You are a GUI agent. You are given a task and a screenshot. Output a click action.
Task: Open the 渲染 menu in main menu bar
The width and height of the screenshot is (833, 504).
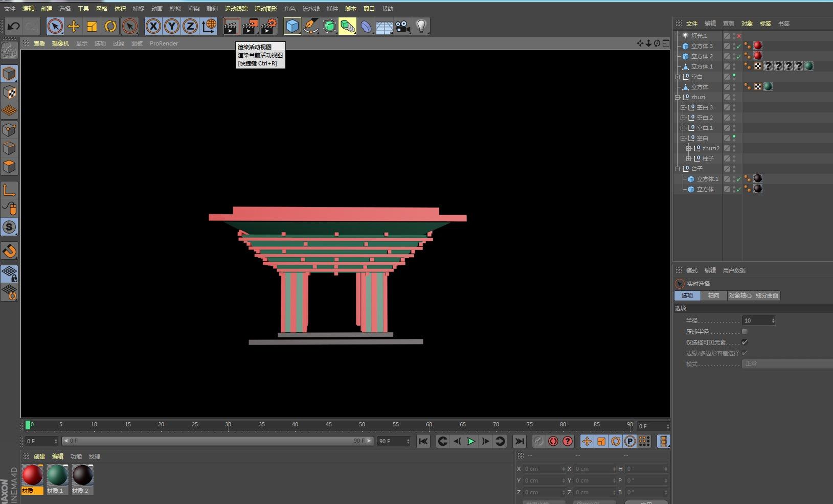click(x=194, y=9)
